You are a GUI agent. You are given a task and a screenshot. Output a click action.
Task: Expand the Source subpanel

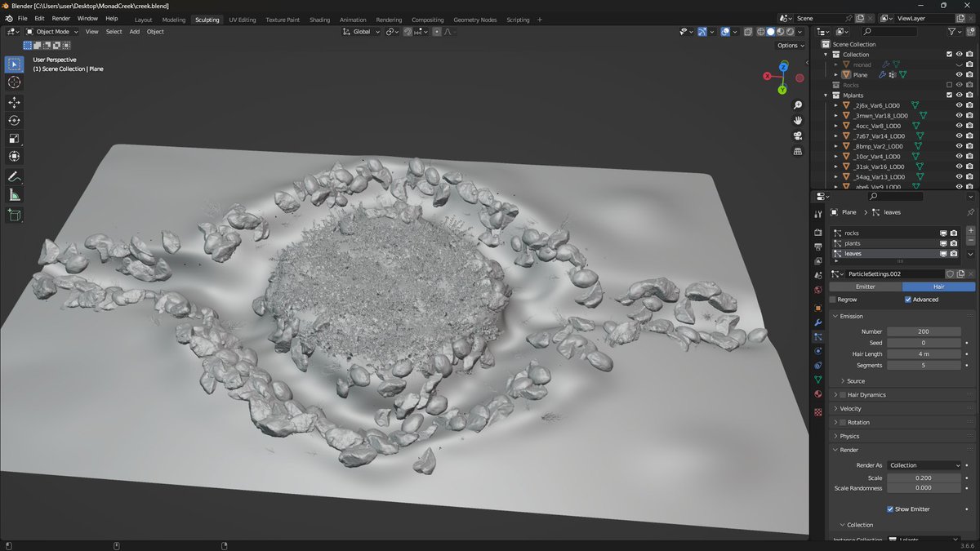pyautogui.click(x=843, y=381)
